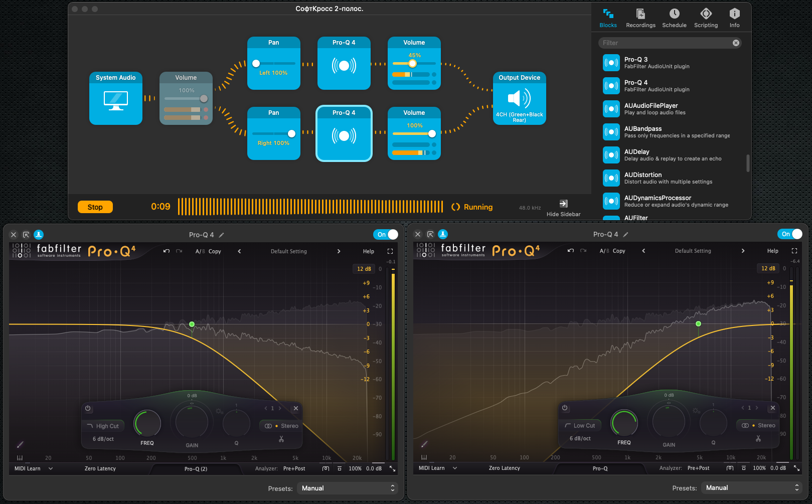
Task: Turn off the Low Cut Pro-Q 4 On switch
Action: [790, 234]
